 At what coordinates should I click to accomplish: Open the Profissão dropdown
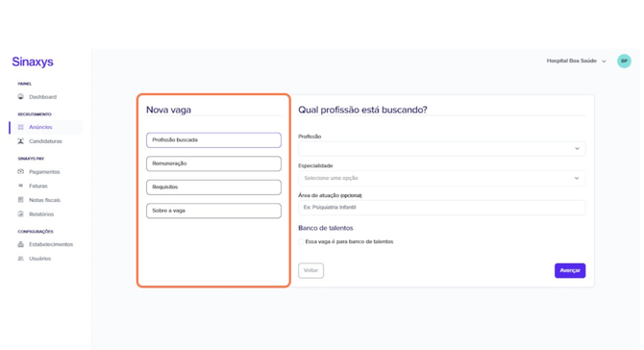[x=442, y=149]
